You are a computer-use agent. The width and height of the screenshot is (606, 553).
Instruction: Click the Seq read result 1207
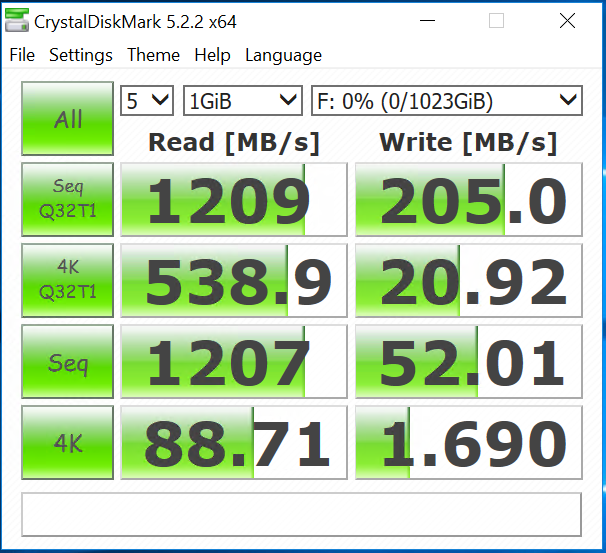pos(234,361)
